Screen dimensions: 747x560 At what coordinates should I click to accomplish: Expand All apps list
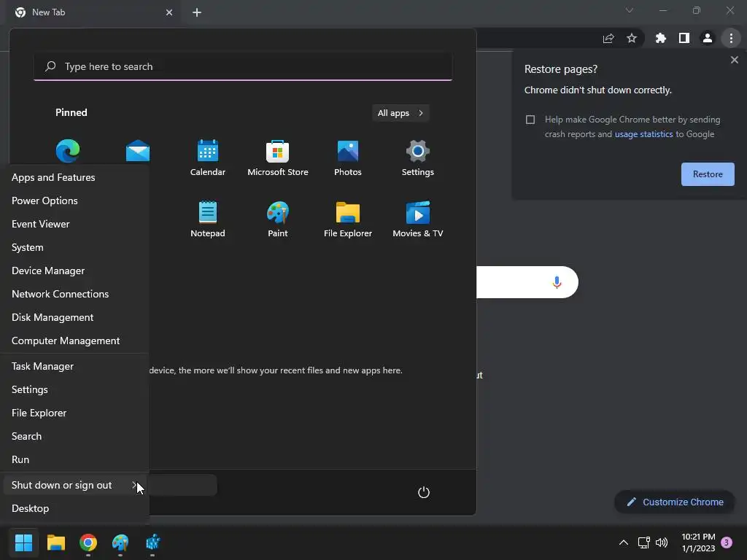[x=400, y=113]
